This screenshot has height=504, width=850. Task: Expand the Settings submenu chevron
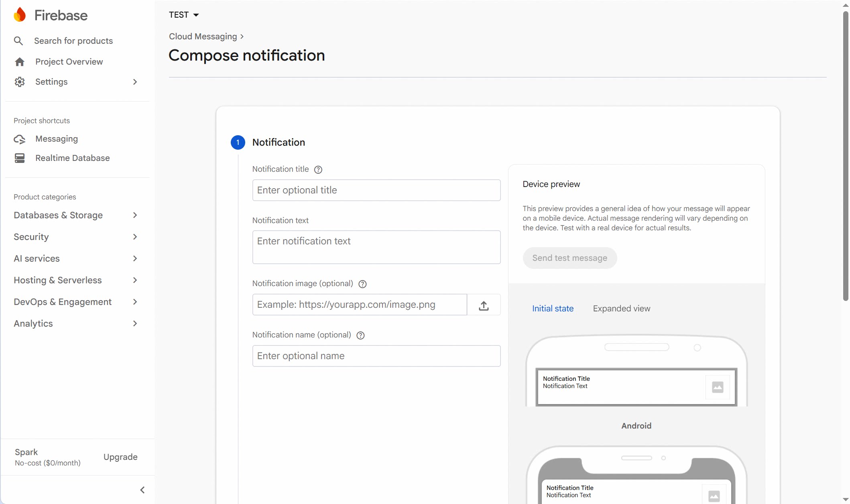coord(135,82)
